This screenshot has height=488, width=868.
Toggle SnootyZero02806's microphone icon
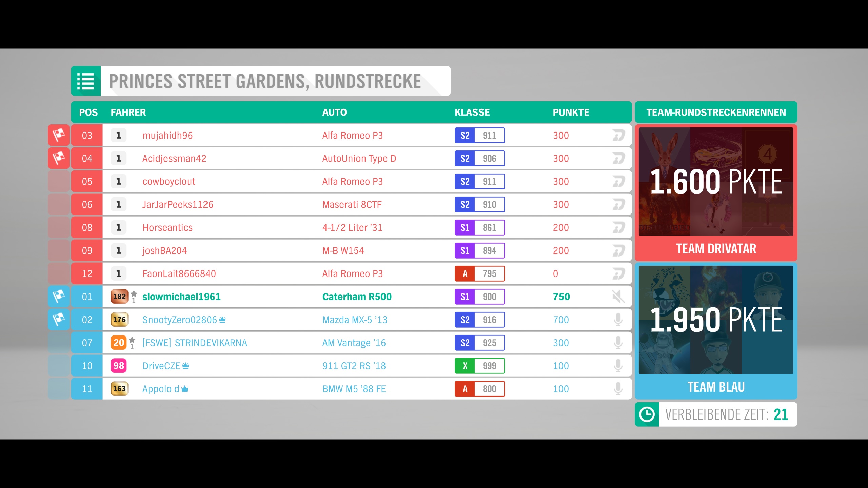(x=618, y=320)
